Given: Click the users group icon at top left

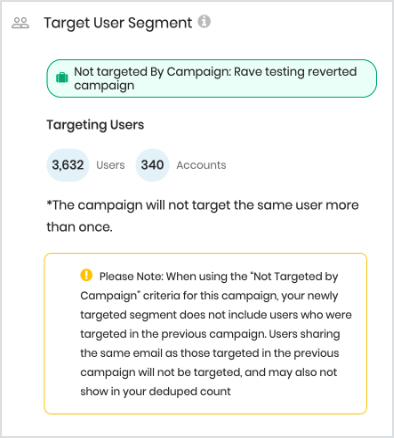Looking at the screenshot, I should pyautogui.click(x=20, y=23).
